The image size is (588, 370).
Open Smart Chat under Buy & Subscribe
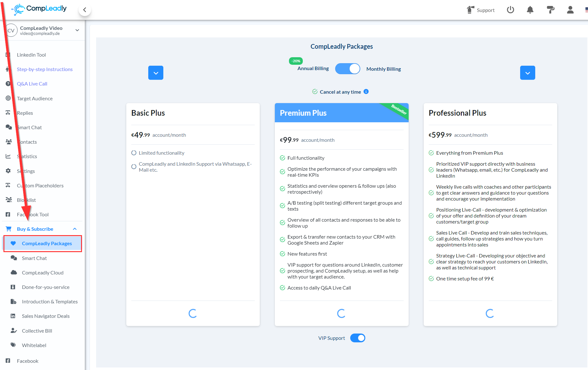pyautogui.click(x=34, y=258)
